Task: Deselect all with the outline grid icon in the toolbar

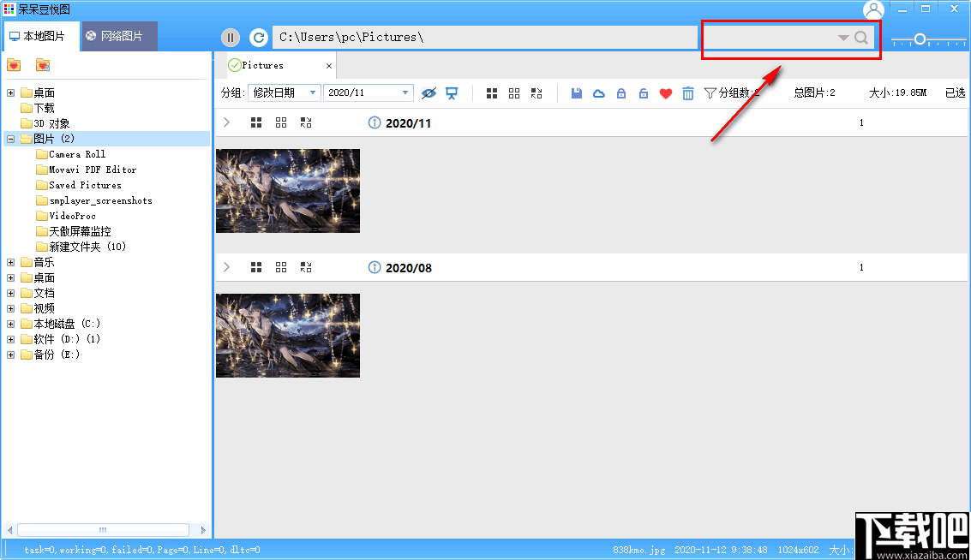Action: [514, 93]
